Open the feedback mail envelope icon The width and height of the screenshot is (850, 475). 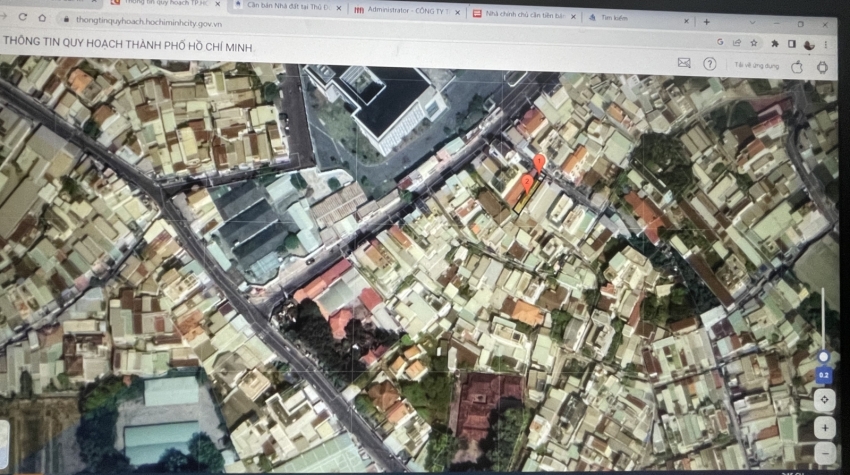684,63
